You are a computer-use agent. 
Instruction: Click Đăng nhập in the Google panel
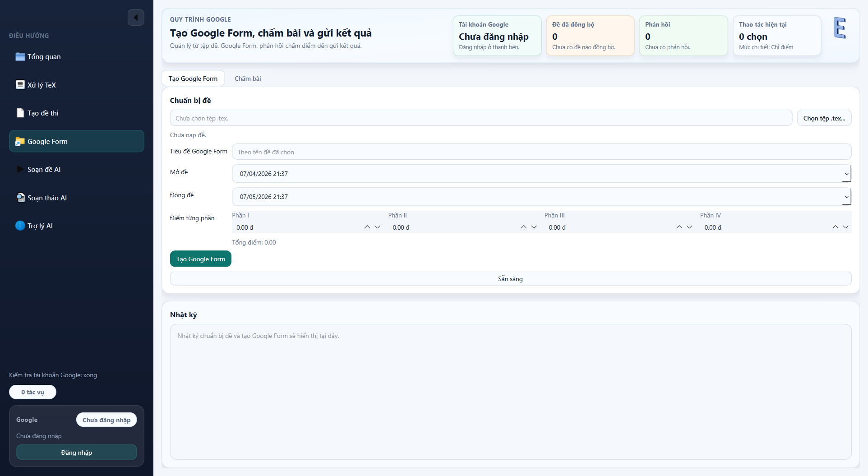point(76,452)
